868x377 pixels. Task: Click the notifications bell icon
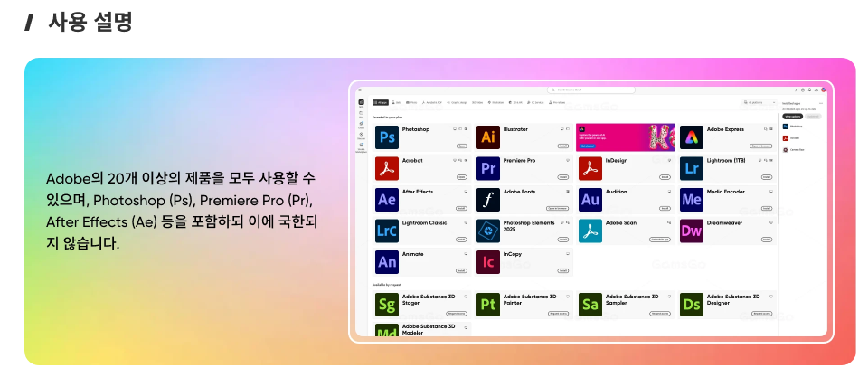point(809,90)
